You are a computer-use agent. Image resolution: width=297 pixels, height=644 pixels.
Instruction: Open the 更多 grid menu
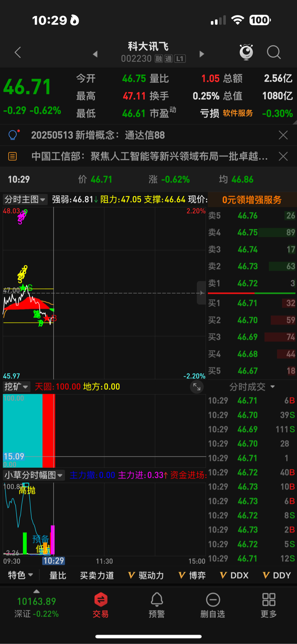(x=269, y=605)
